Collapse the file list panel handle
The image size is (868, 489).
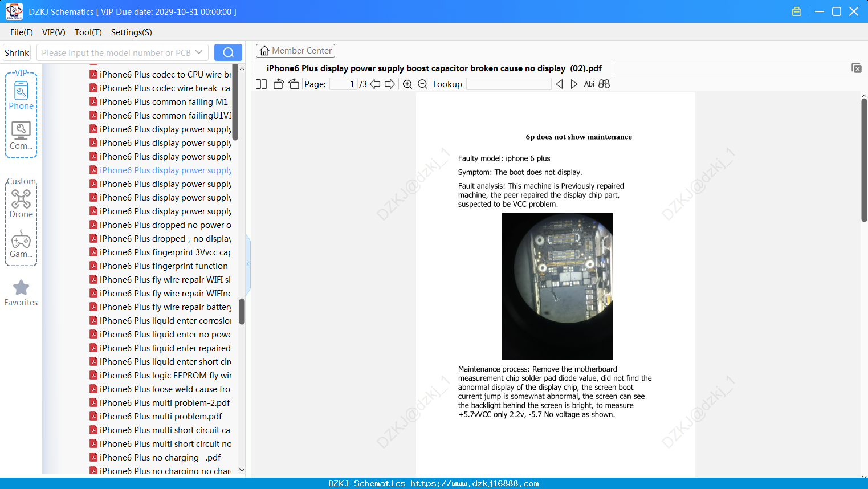pyautogui.click(x=248, y=263)
